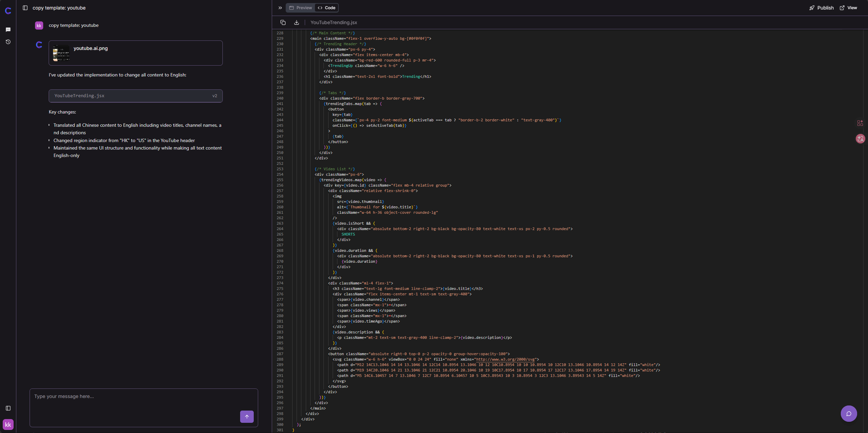This screenshot has height=433, width=868.
Task: Send a message with the arrow button
Action: point(247,416)
